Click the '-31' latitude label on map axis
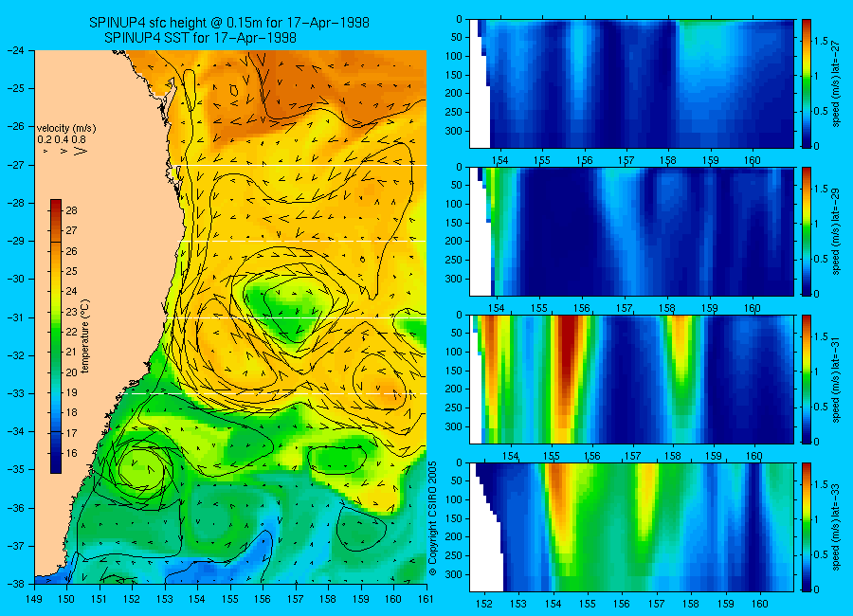853x616 pixels. pos(17,317)
